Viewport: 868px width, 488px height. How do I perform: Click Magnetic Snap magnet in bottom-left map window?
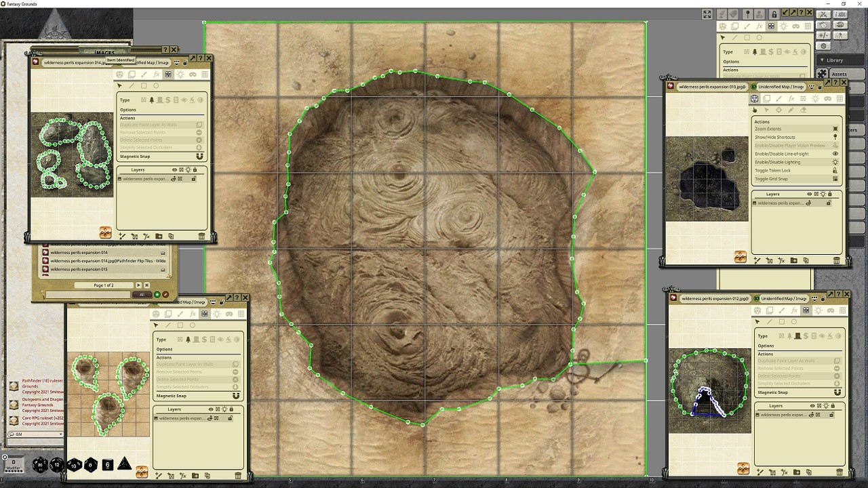[x=236, y=396]
